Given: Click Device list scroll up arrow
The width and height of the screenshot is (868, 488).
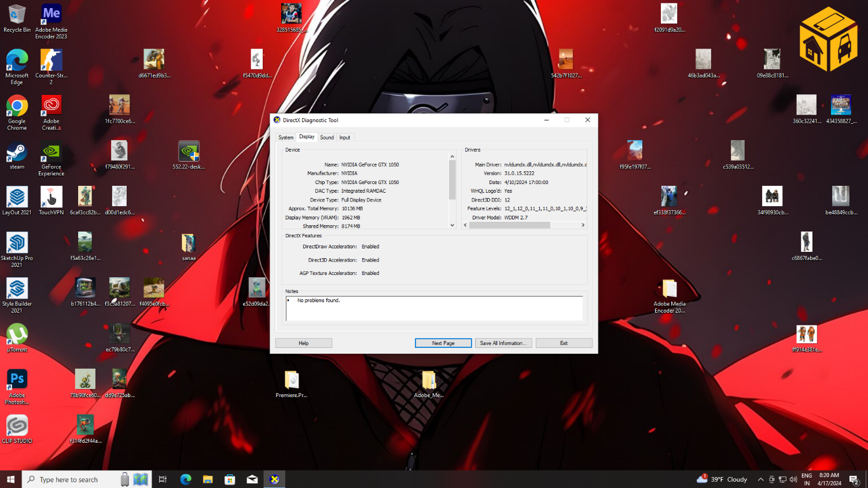Looking at the screenshot, I should pyautogui.click(x=453, y=156).
